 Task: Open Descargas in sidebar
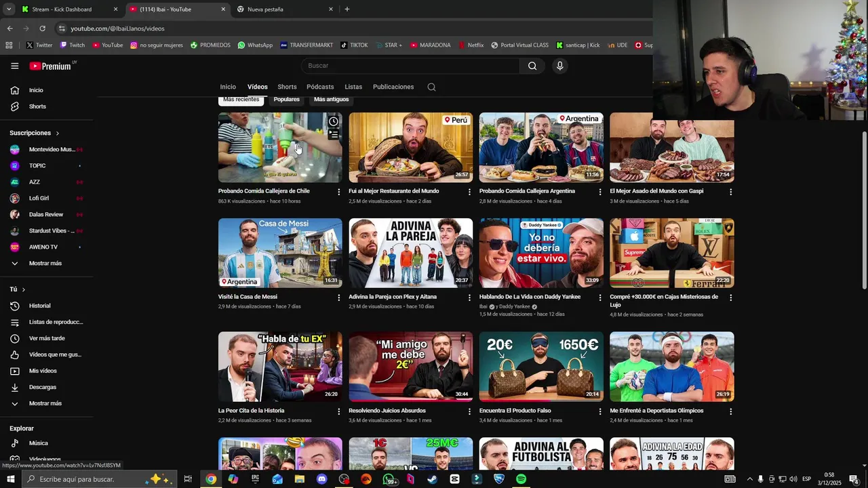pyautogui.click(x=47, y=387)
